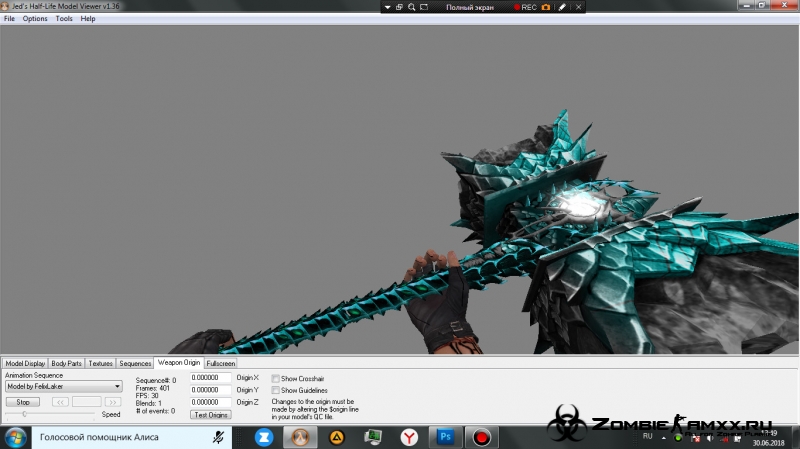Toggle the Алиса microphone icon
This screenshot has height=449, width=800.
[218, 437]
